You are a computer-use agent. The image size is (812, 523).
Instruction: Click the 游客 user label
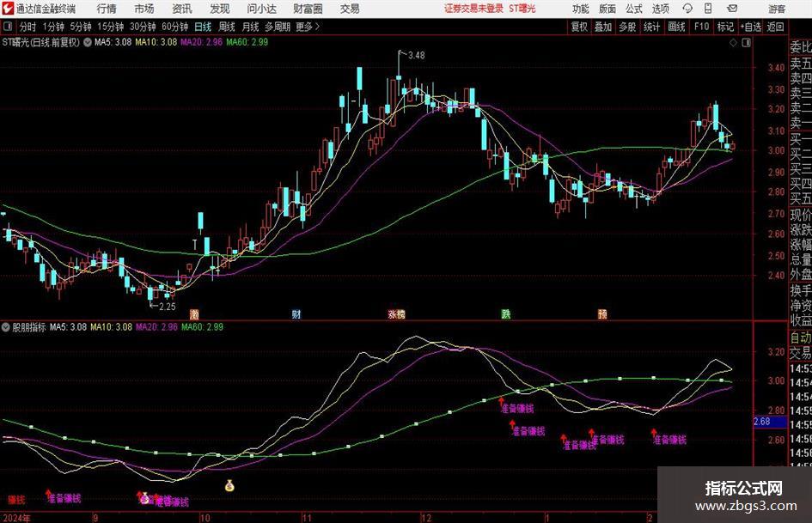tap(777, 9)
